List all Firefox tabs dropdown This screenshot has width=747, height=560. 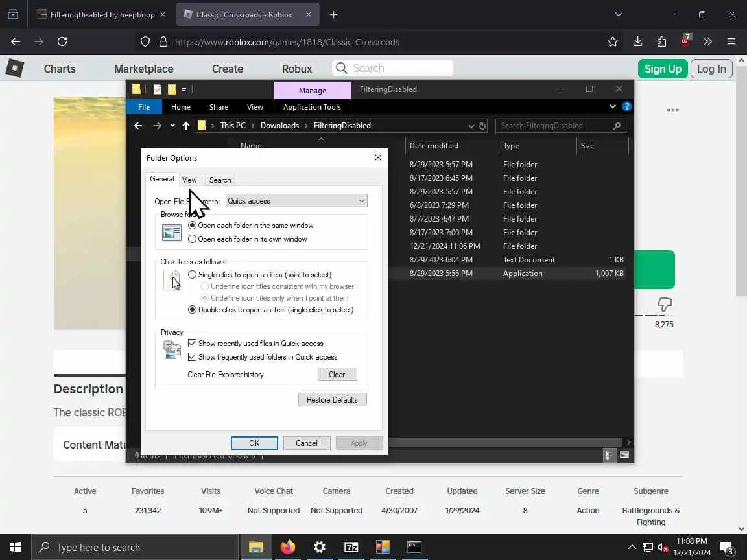tap(619, 15)
